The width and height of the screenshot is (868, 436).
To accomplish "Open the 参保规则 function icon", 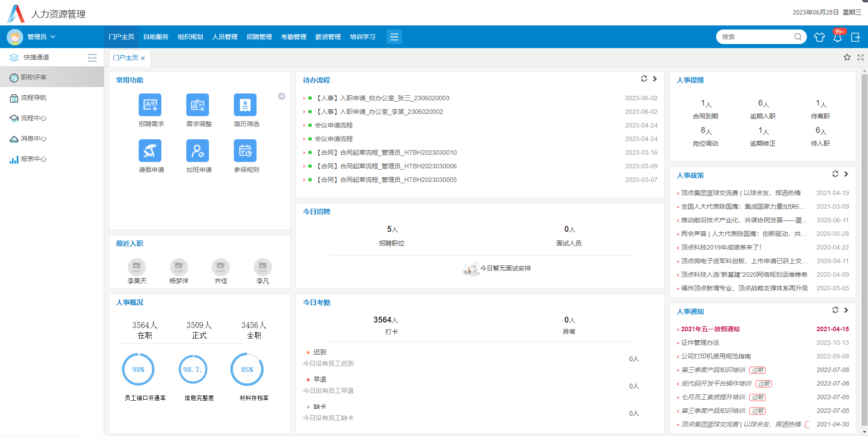I will (x=245, y=151).
